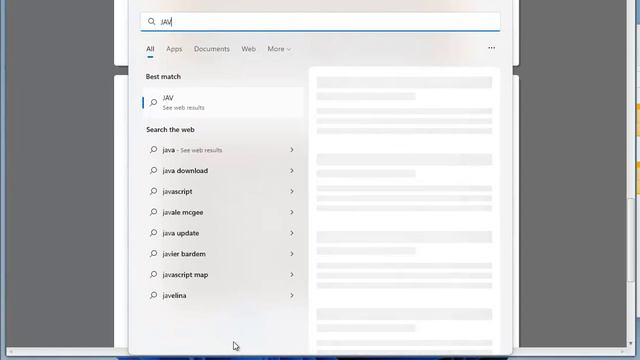Click search icon beside javier bardem
Screen dimensions: 640x360
[x=153, y=253]
